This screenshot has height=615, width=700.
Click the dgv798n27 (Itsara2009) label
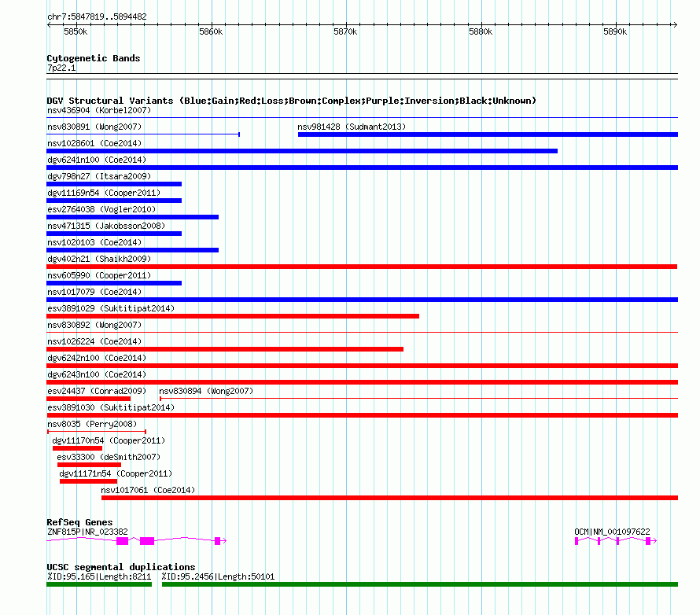[x=99, y=176]
